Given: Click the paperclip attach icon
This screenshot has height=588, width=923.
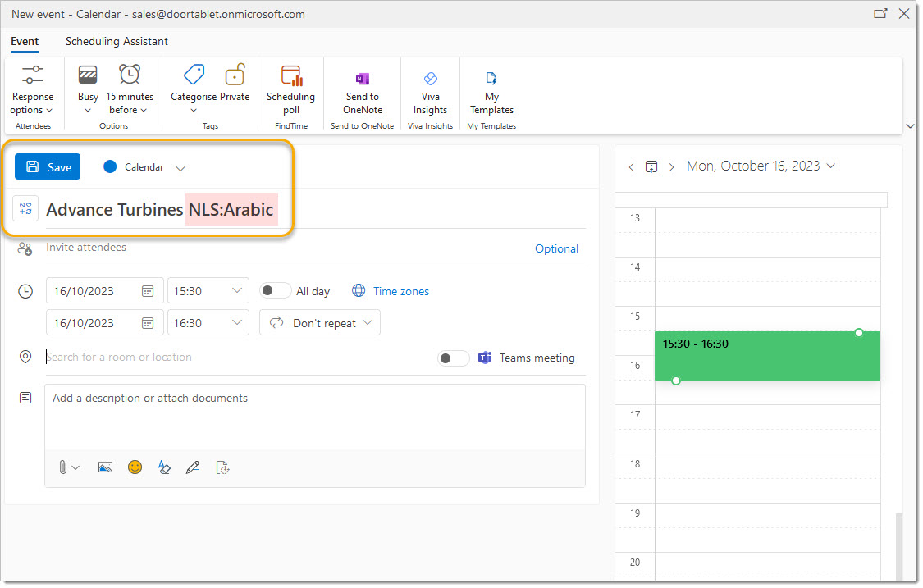Looking at the screenshot, I should click(x=63, y=467).
